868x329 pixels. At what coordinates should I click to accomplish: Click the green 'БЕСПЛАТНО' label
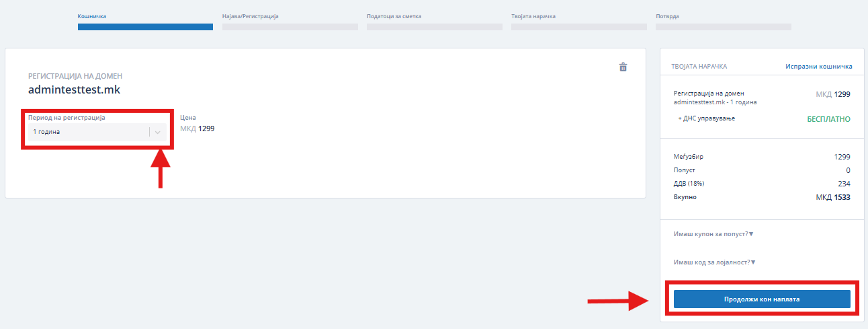pos(828,119)
